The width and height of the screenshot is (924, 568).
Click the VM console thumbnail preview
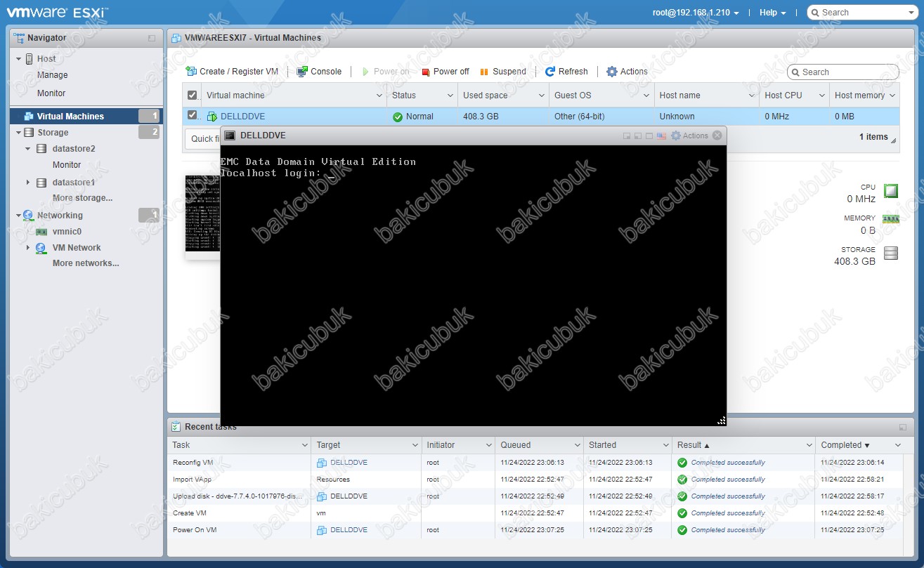coord(203,214)
